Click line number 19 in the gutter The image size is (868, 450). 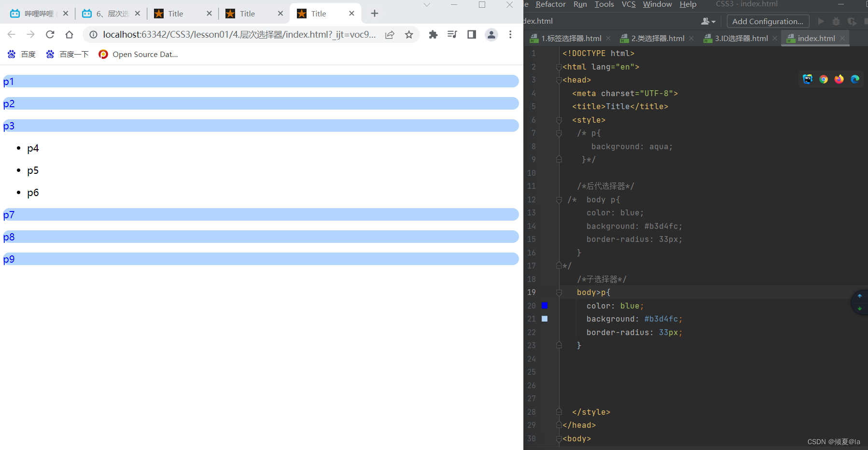pyautogui.click(x=531, y=292)
